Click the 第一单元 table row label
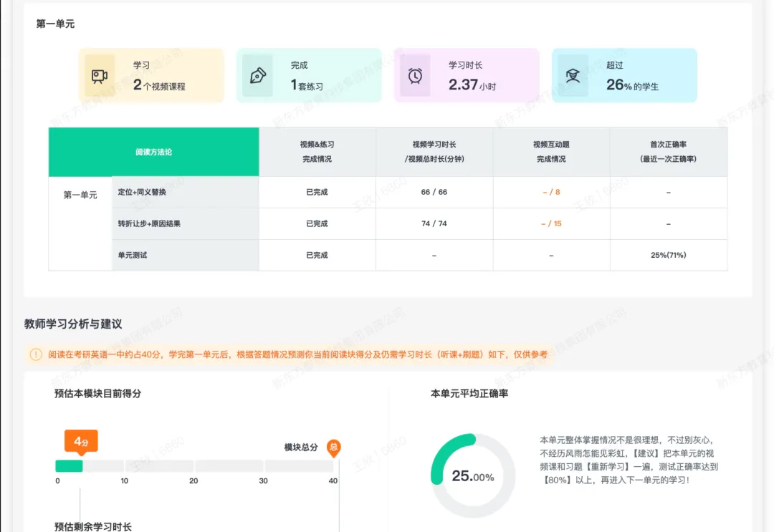The height and width of the screenshot is (532, 774). 80,195
